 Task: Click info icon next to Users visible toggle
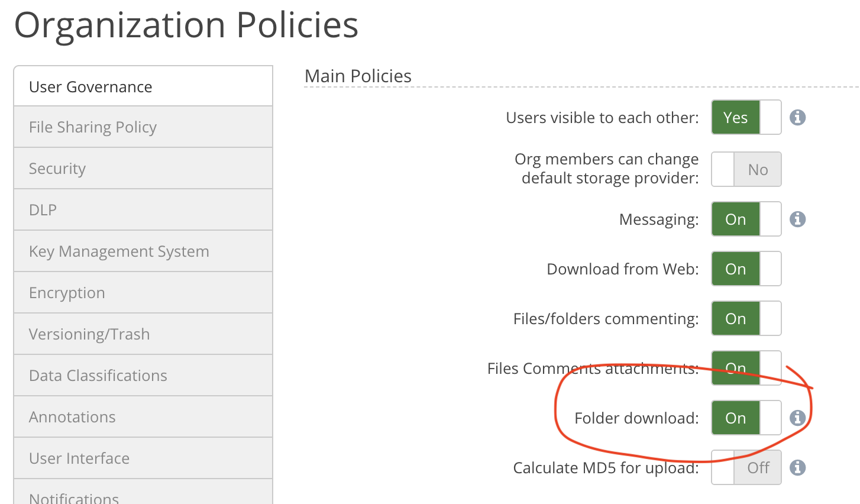pos(797,118)
